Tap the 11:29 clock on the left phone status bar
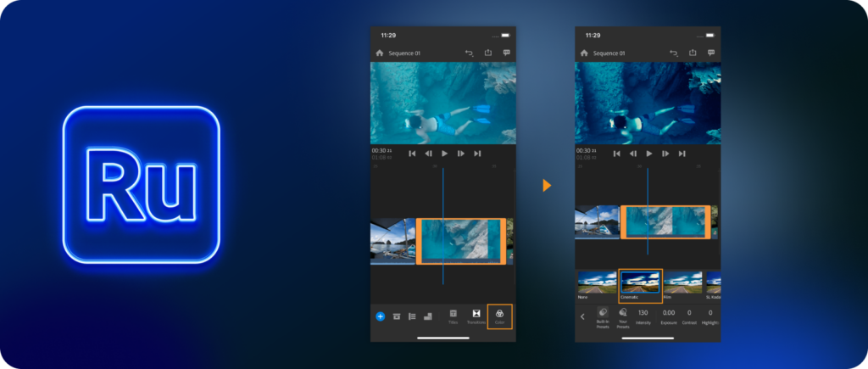The height and width of the screenshot is (369, 868). 388,35
